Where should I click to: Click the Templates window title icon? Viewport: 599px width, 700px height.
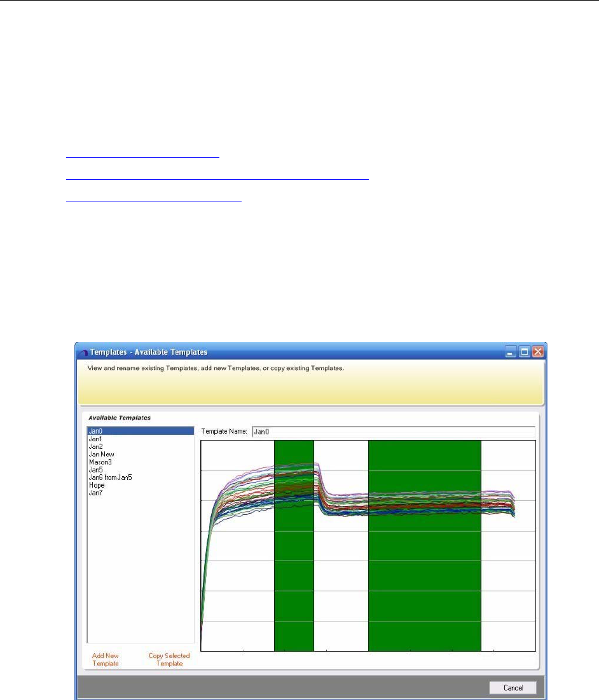pos(83,353)
